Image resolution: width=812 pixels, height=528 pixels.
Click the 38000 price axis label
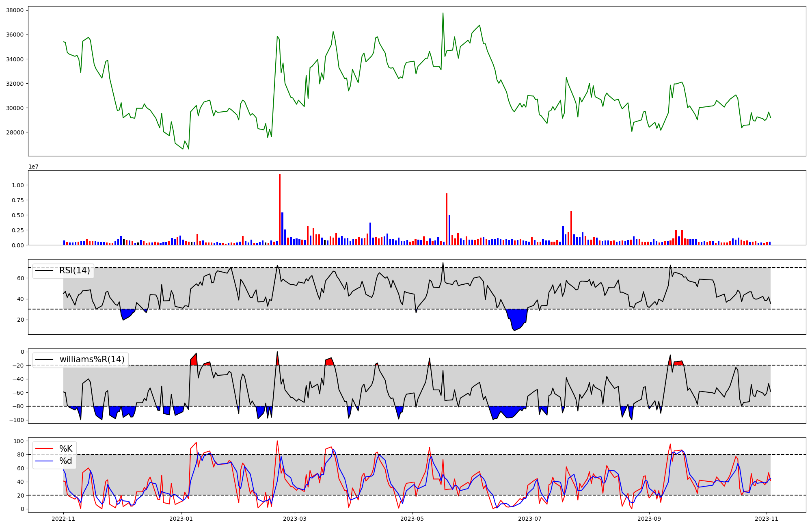click(15, 10)
